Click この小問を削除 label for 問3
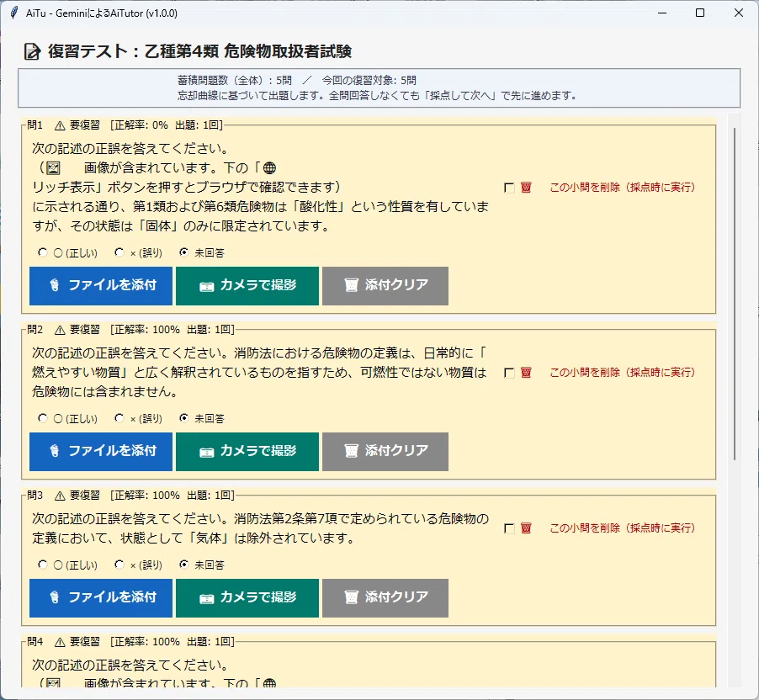Screen dimensions: 759x700 [x=623, y=528]
